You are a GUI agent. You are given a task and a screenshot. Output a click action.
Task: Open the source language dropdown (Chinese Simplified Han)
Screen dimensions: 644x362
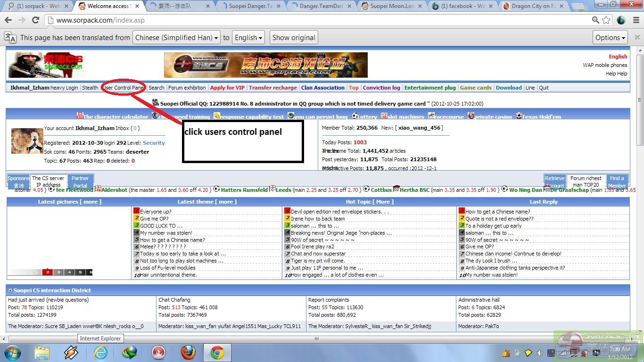pos(177,38)
